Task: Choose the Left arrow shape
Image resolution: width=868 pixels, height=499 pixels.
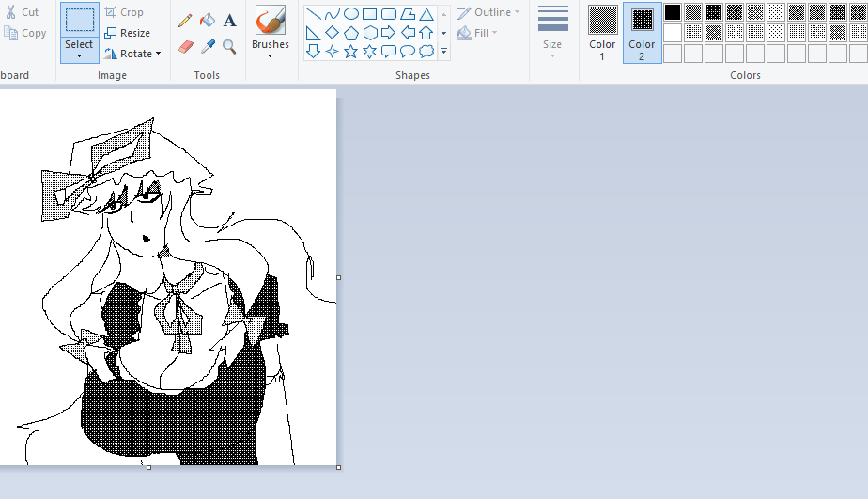Action: [408, 33]
